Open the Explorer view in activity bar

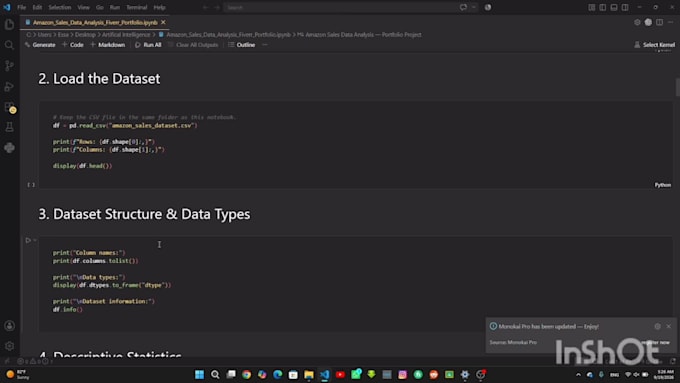click(x=9, y=24)
